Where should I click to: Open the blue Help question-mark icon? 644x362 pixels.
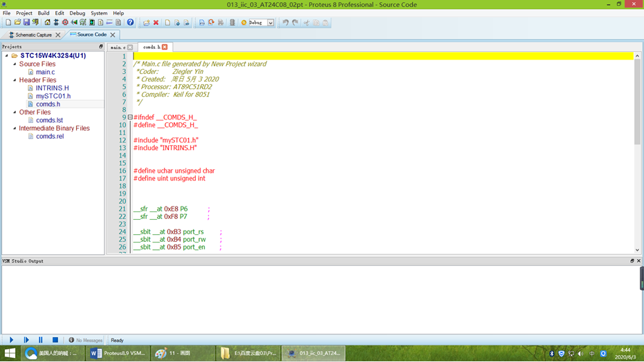click(130, 23)
